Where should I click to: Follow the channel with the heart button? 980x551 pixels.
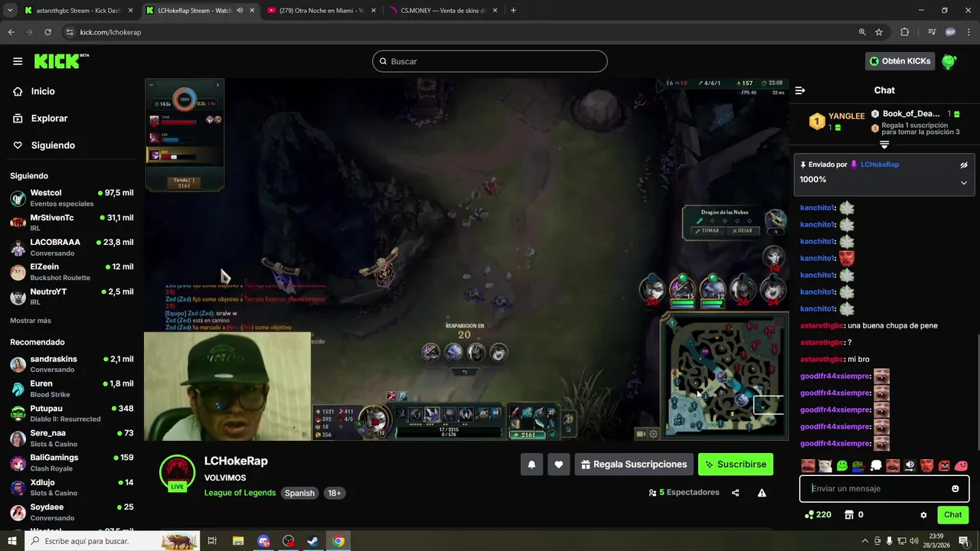pyautogui.click(x=559, y=465)
